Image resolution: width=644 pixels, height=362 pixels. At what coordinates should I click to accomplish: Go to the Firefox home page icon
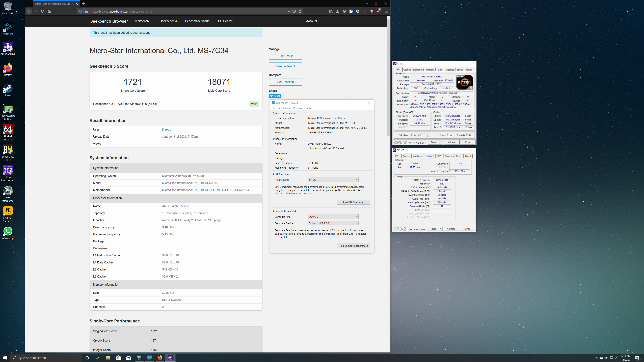click(49, 11)
